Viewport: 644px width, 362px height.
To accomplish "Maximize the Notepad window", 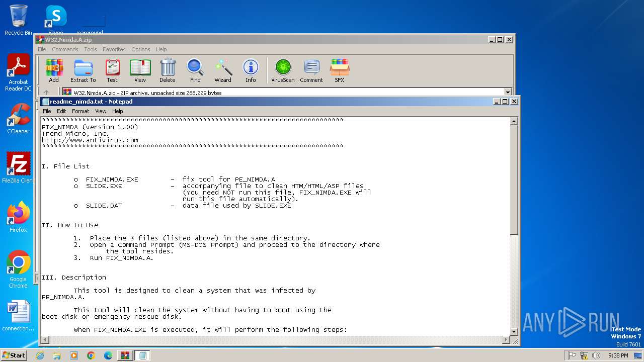I will tap(505, 101).
